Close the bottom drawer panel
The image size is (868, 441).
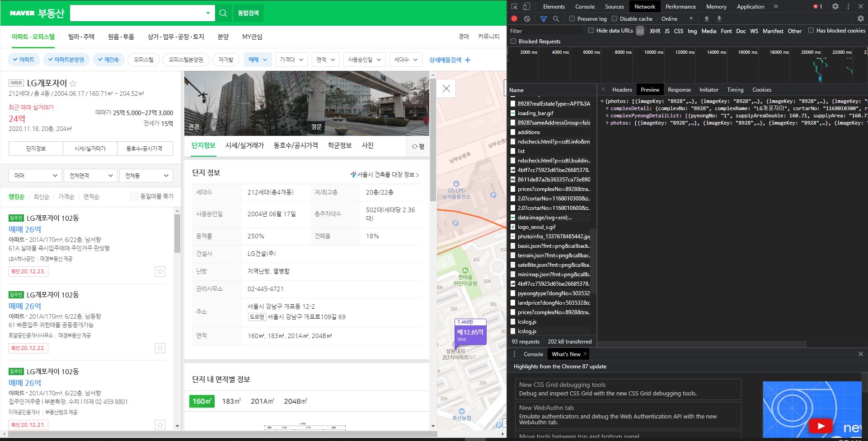861,354
